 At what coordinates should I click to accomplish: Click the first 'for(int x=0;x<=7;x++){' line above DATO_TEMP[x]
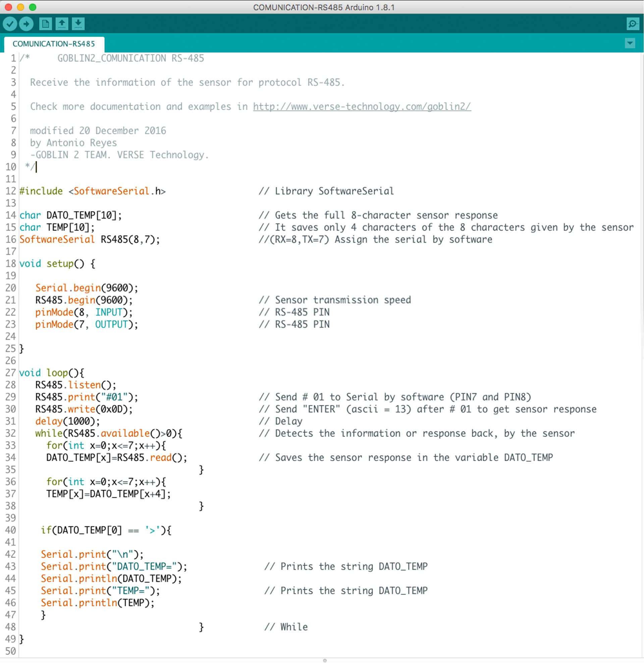coord(106,445)
